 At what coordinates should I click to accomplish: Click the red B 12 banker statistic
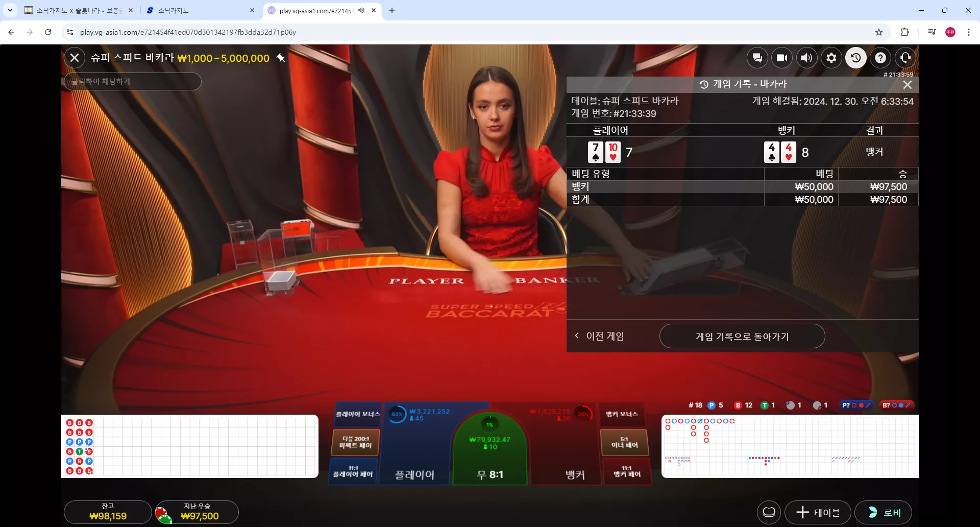tap(743, 405)
